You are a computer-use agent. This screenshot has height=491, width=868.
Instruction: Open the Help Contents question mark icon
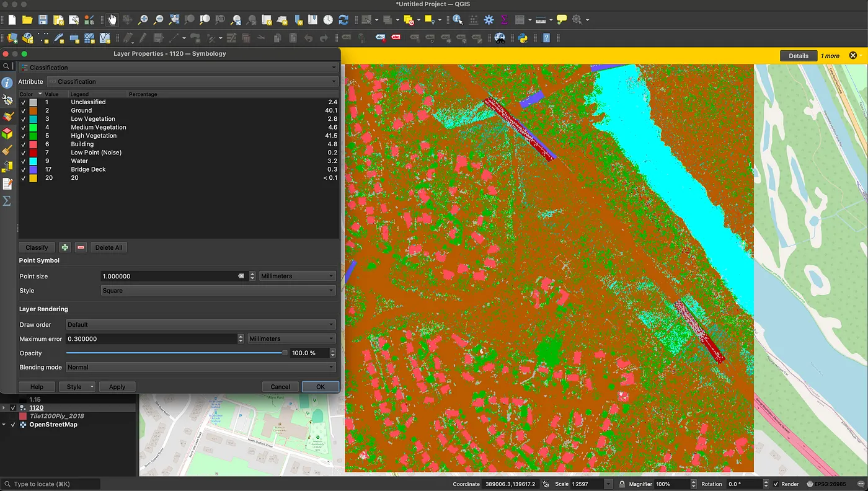click(x=546, y=38)
